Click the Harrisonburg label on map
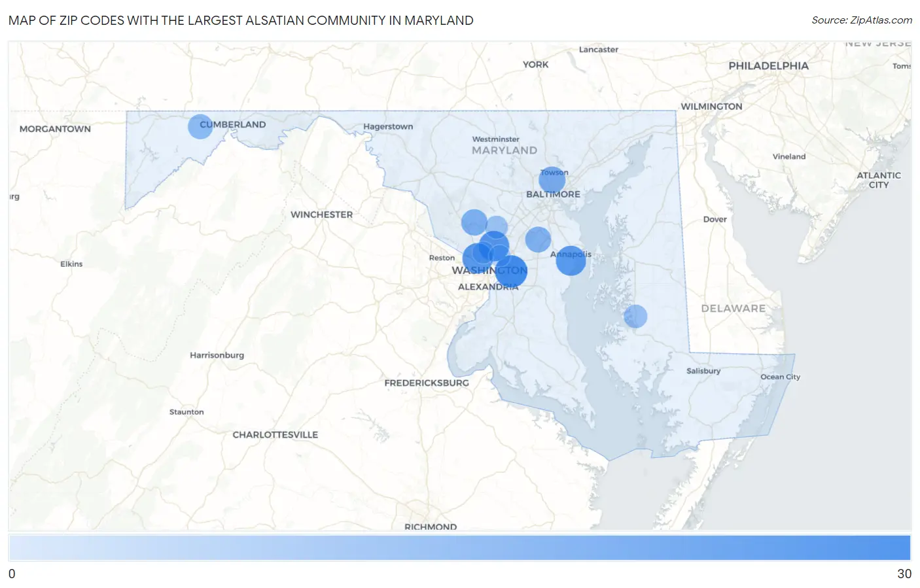This screenshot has width=920, height=588. pyautogui.click(x=217, y=355)
